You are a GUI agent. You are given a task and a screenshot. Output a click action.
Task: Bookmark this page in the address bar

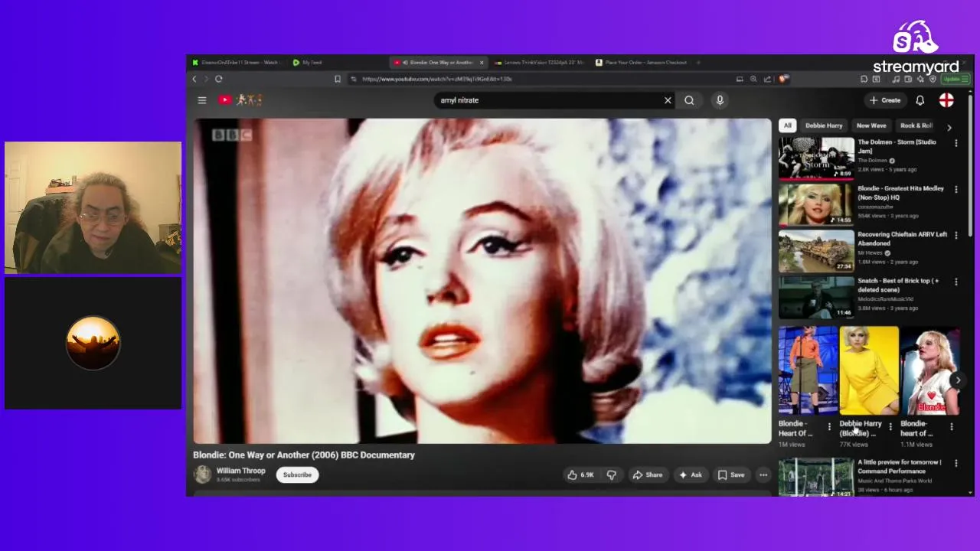click(338, 79)
